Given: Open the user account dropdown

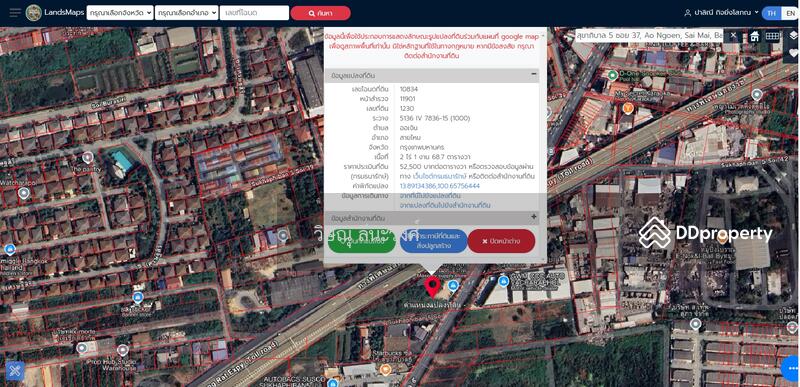Looking at the screenshot, I should pos(721,13).
